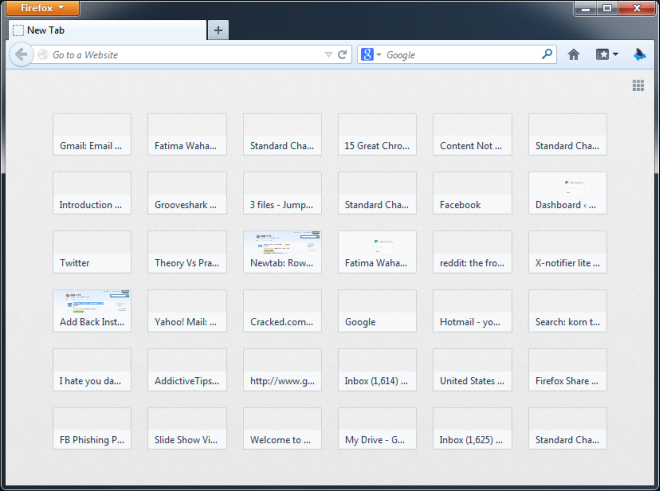The image size is (660, 491).
Task: Open the Theory Vs Pra... tile
Action: coord(187,252)
